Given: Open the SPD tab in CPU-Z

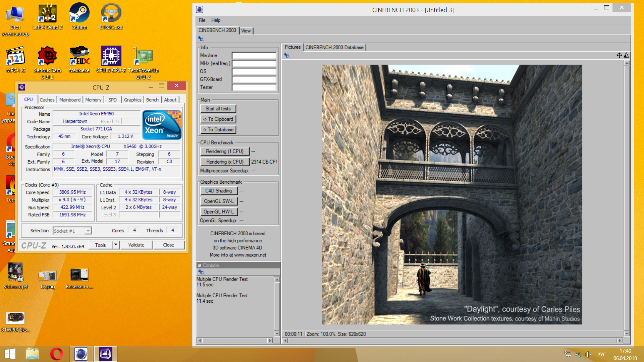Looking at the screenshot, I should click(113, 100).
